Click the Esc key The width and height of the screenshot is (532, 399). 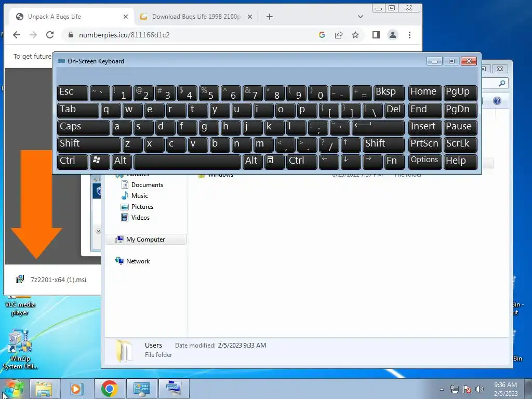coord(73,93)
